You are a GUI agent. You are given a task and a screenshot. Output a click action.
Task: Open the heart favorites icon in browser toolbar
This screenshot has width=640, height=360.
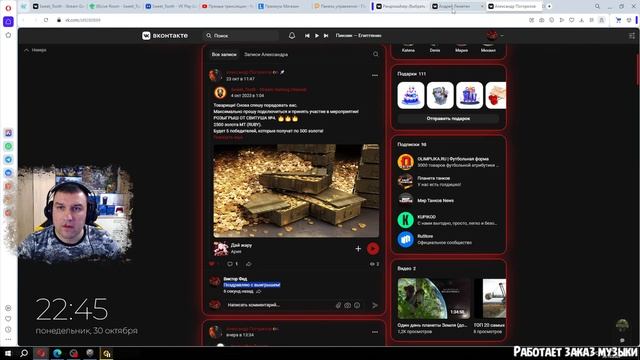coord(571,20)
